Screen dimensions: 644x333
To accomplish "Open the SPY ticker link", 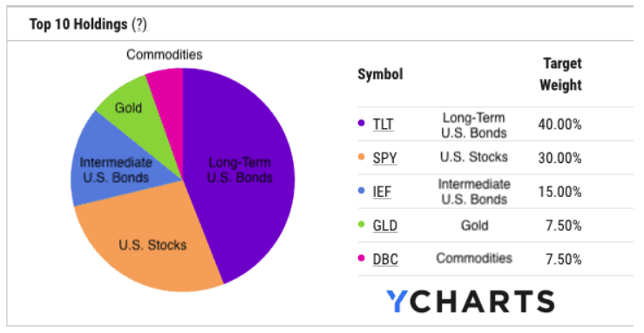I will coord(384,158).
